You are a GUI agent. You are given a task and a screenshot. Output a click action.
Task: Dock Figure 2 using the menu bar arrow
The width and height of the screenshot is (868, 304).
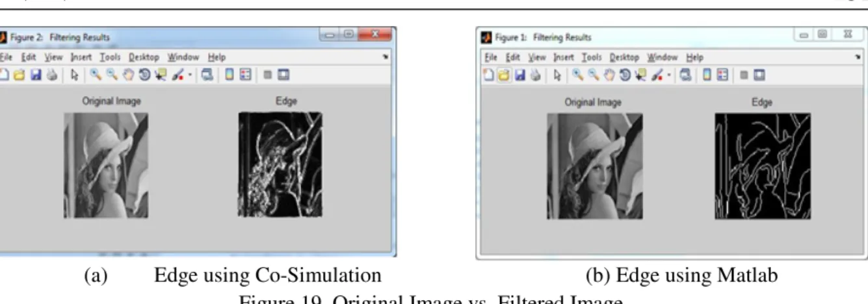(386, 57)
